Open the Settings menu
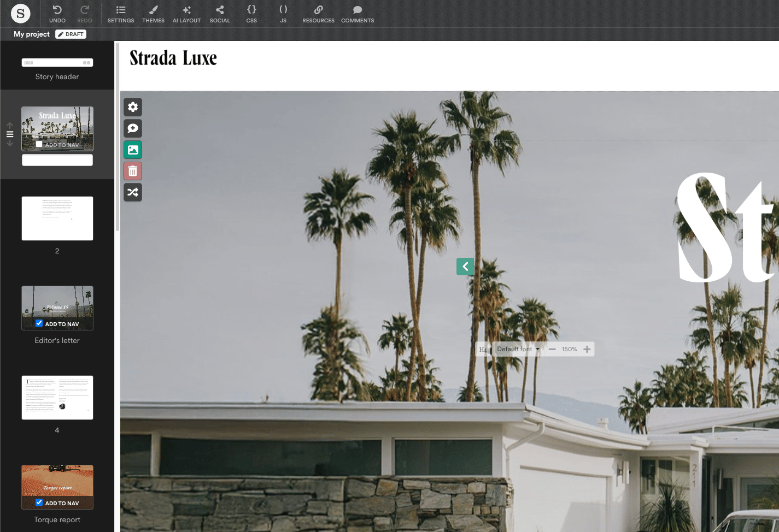The height and width of the screenshot is (532, 779). click(x=120, y=14)
